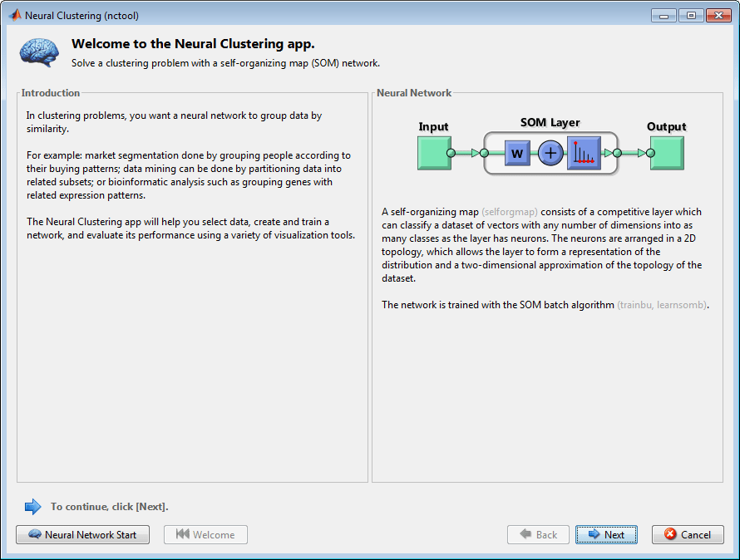Click the Input label in the diagram
The image size is (740, 560).
(x=433, y=127)
